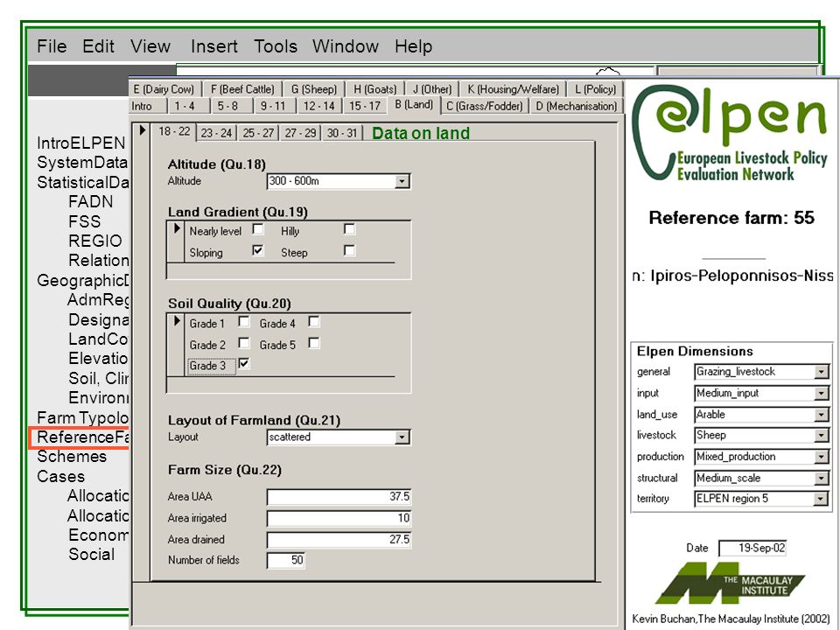This screenshot has height=630, width=840.
Task: Select the 27 - 29 sub-tab
Action: tap(300, 133)
